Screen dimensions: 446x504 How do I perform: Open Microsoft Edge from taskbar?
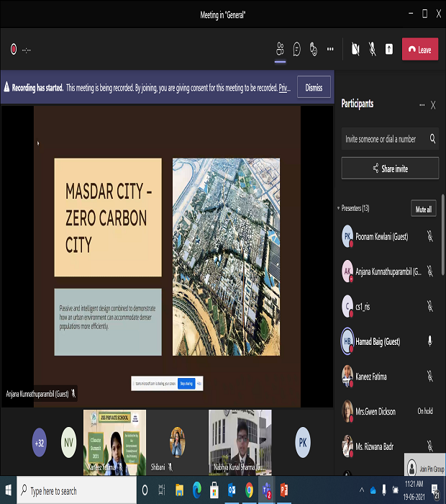point(196,490)
